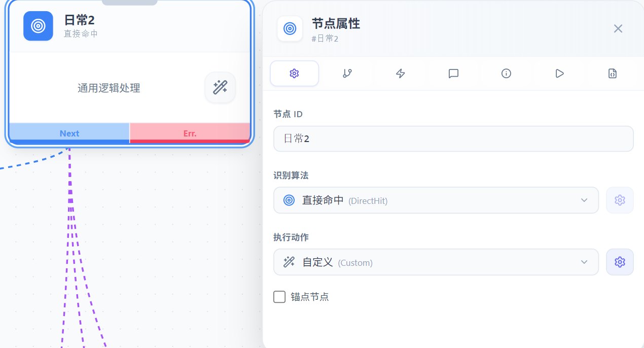Viewport: 644px width, 348px height.
Task: Click the Next output port of the node
Action: pos(69,133)
